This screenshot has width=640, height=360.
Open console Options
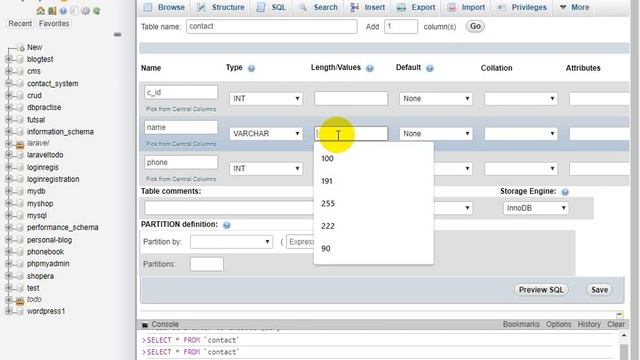558,324
